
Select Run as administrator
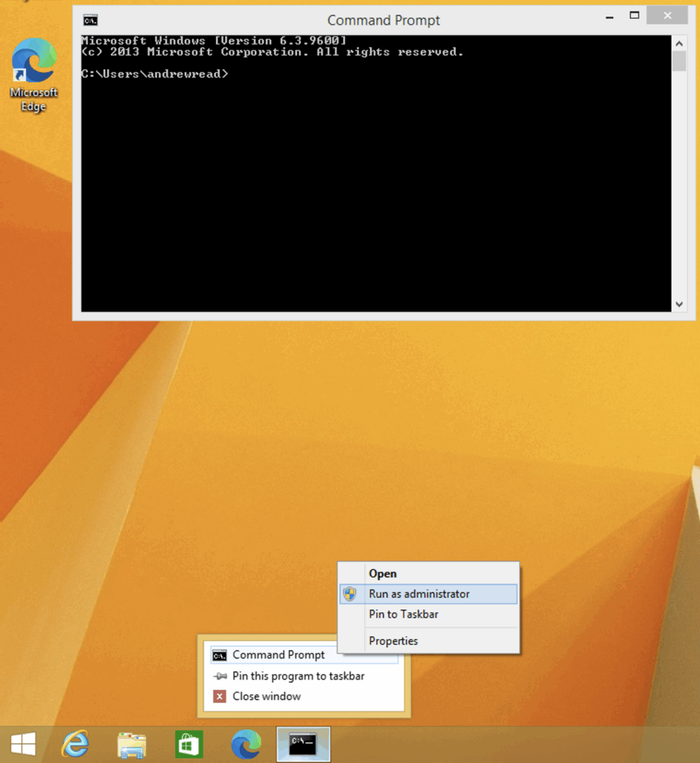click(419, 594)
